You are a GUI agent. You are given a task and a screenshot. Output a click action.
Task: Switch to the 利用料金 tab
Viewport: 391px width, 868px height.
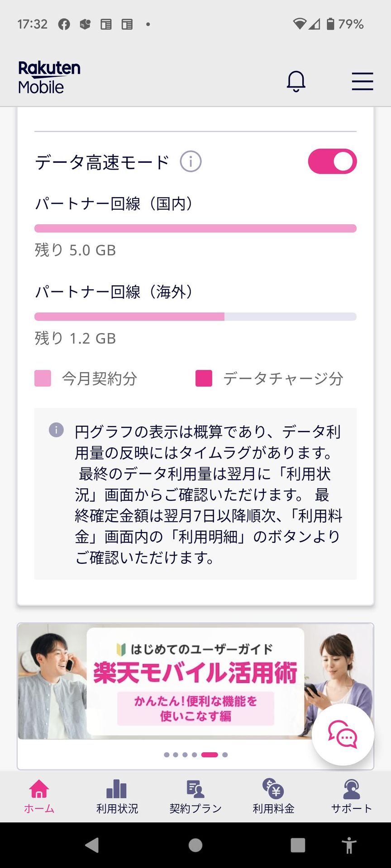tap(273, 796)
